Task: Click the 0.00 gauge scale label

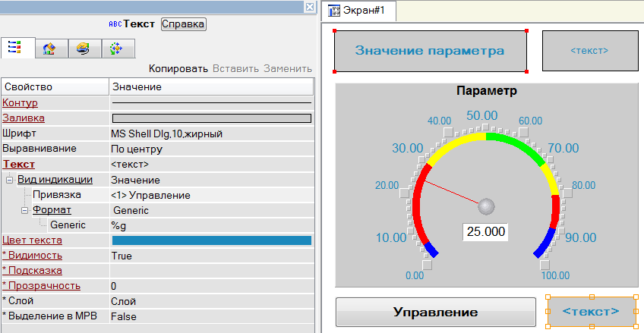Action: tap(415, 275)
